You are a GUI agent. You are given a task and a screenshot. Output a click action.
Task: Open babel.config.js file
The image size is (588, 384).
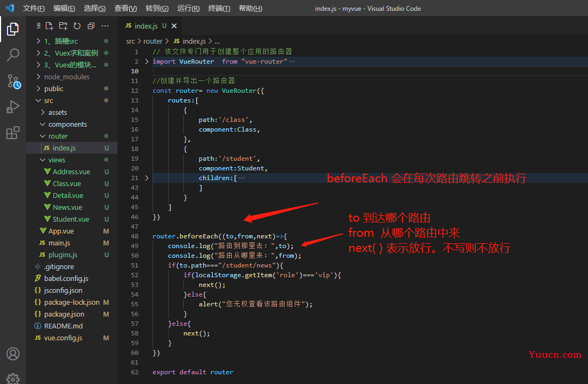pos(72,278)
